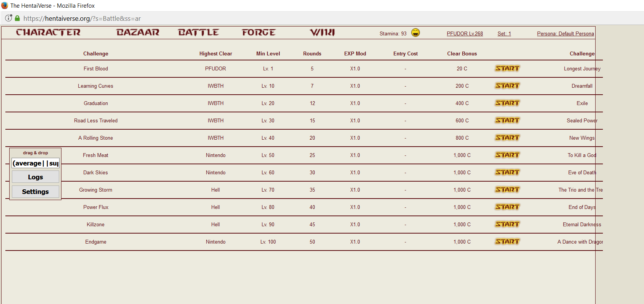The width and height of the screenshot is (644, 304).
Task: Click the Rounds column header
Action: pos(312,53)
